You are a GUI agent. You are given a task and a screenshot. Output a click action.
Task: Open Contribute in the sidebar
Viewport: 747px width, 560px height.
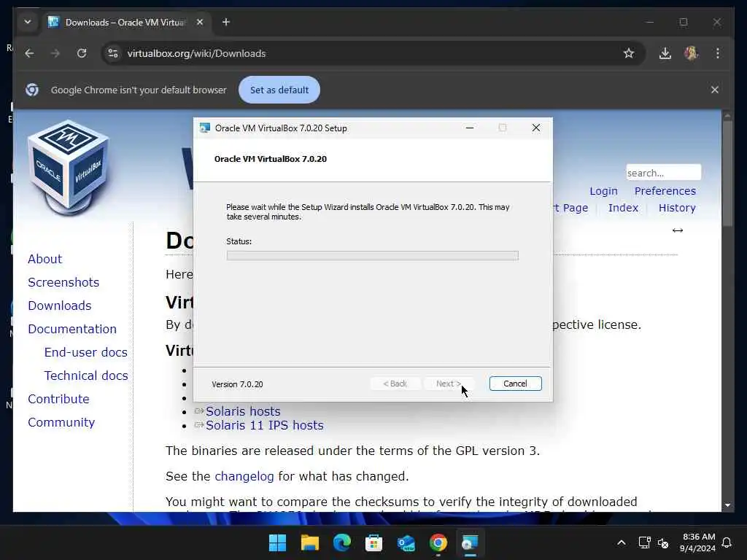click(x=58, y=399)
